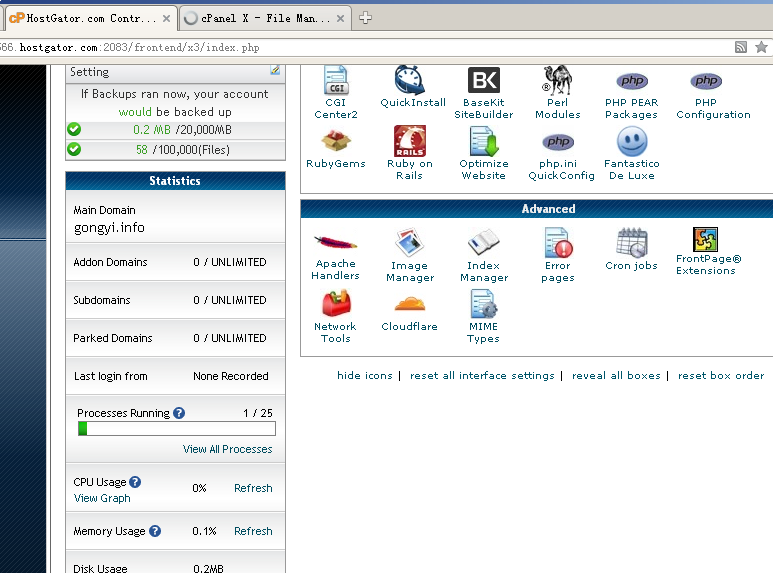The width and height of the screenshot is (773, 573).
Task: Click the Setting edit pencil icon
Action: coord(275,71)
